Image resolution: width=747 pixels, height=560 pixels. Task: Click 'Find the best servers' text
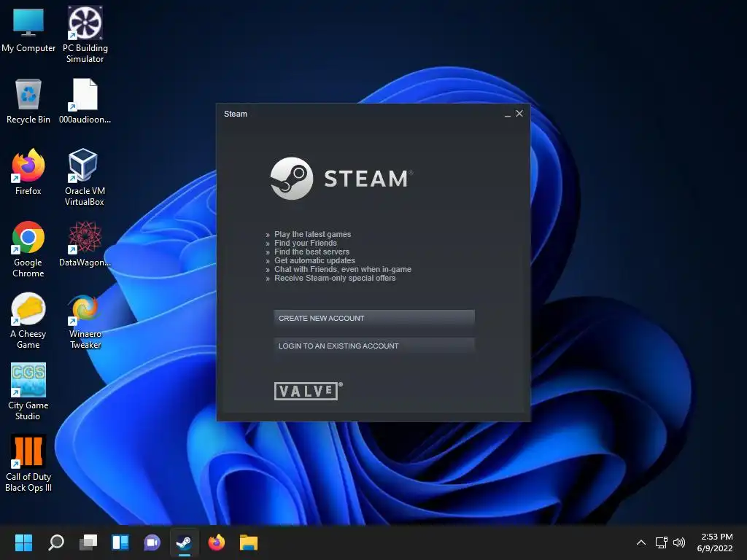point(311,252)
